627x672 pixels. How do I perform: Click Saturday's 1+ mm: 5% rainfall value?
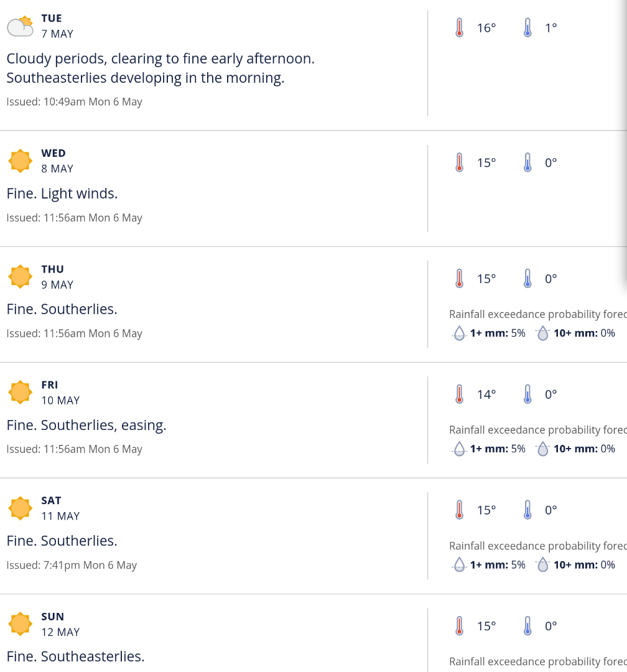(x=498, y=565)
